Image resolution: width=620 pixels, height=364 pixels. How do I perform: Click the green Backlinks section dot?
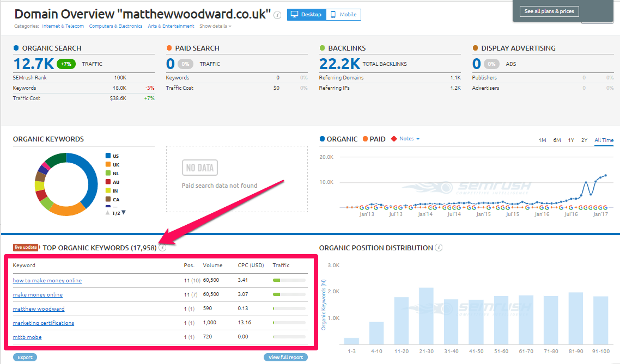point(322,48)
